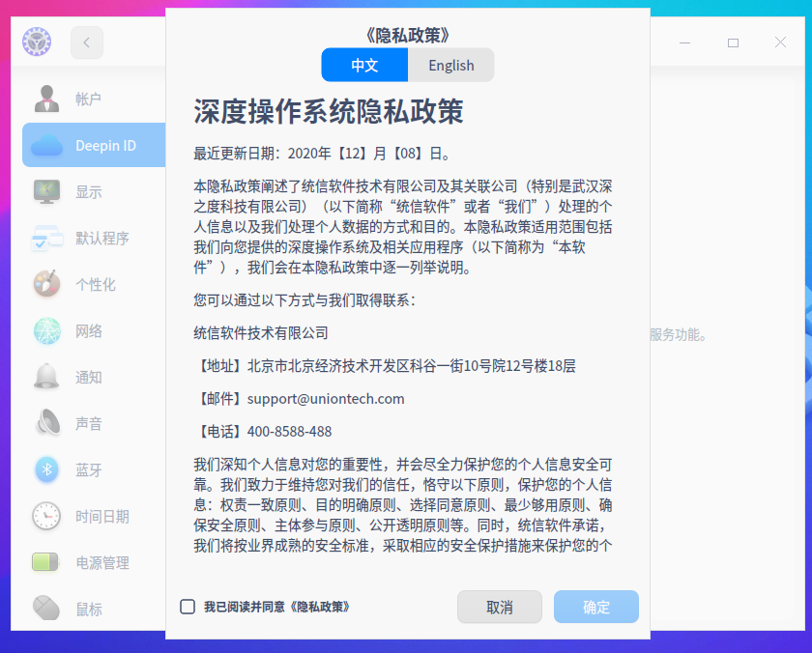Open the 时间日期 clock icon
The width and height of the screenshot is (812, 653).
46,516
